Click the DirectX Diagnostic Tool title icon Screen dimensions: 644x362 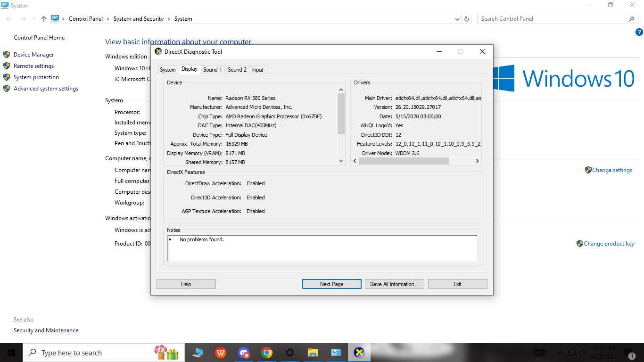[158, 52]
